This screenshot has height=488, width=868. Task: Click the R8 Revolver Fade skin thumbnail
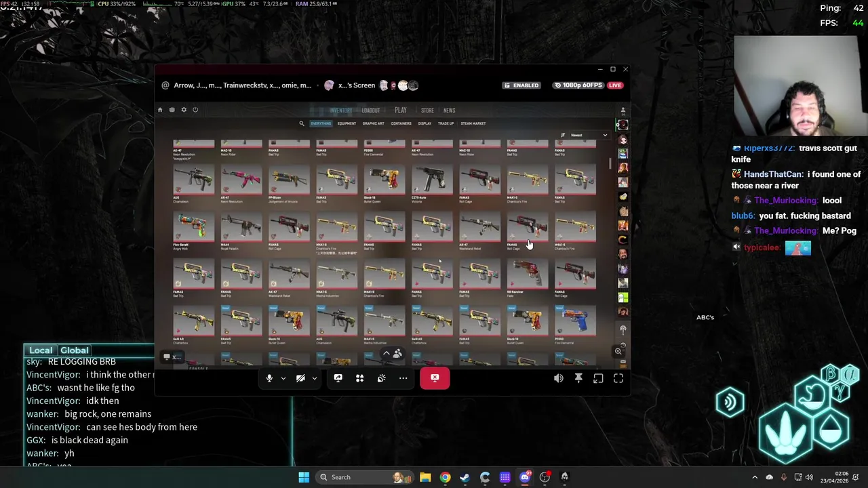click(x=528, y=274)
